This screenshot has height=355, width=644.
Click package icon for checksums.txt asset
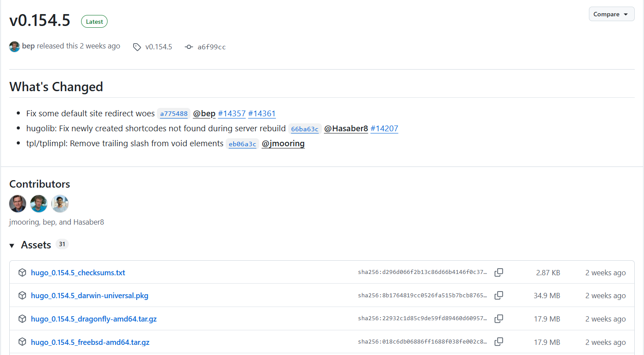point(22,273)
